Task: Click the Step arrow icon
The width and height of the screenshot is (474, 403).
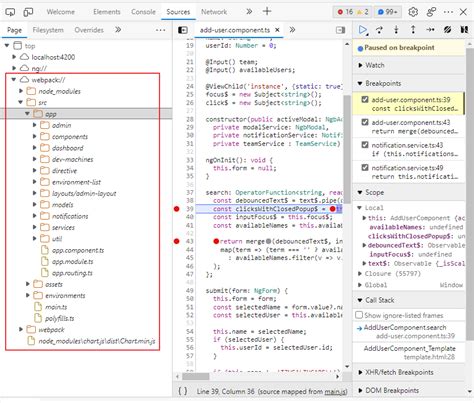Action: click(430, 30)
